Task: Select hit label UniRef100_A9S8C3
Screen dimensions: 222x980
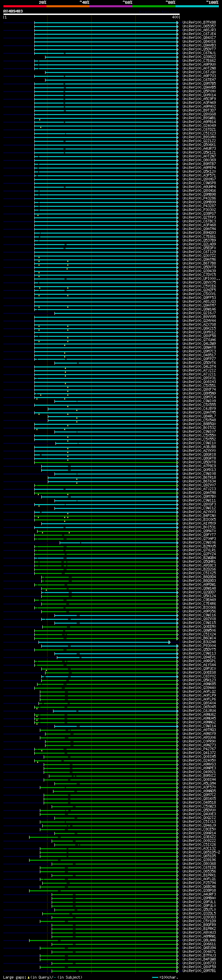Action: click(199, 565)
